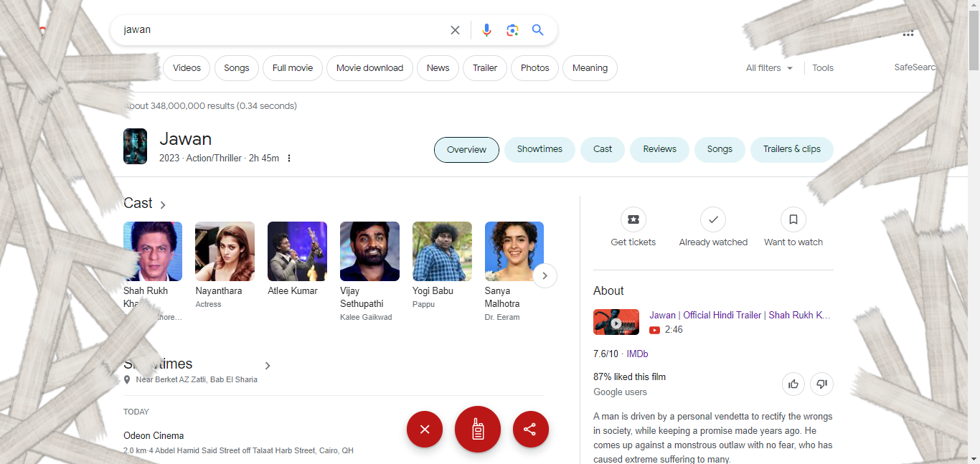Open Shah Rukh Khan cast photo
Image resolution: width=980 pixels, height=464 pixels.
[153, 251]
